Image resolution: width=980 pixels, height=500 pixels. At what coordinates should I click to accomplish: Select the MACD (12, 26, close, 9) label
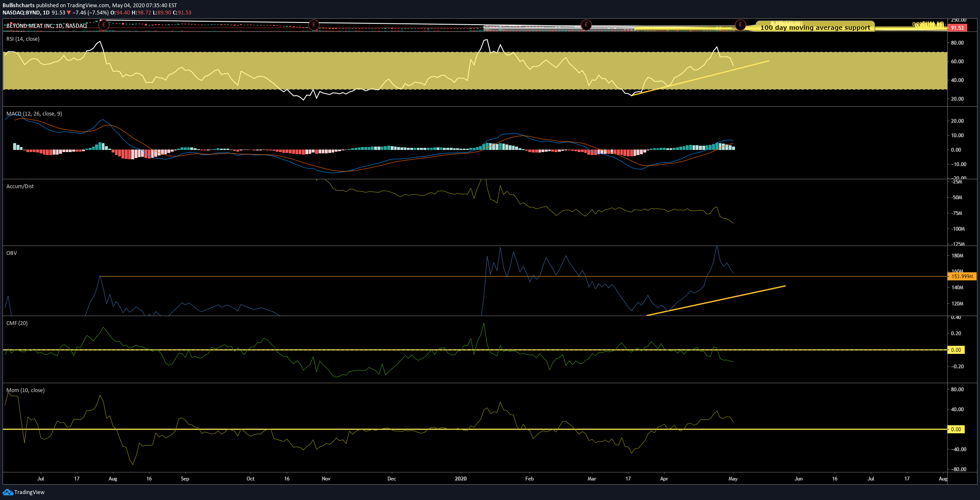[34, 114]
